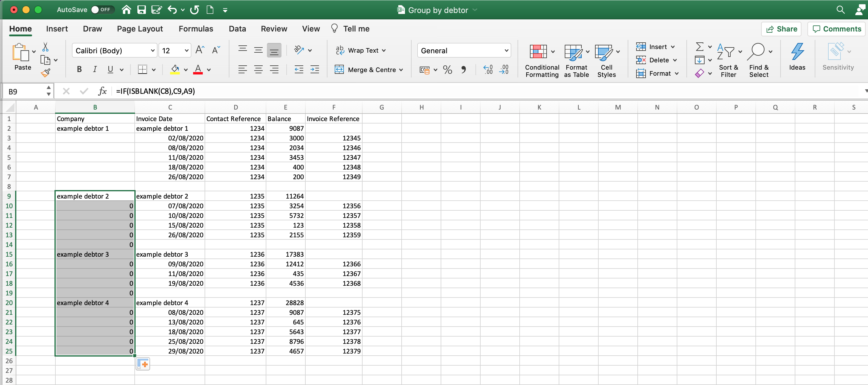Viewport: 868px width, 385px height.
Task: Click the Redo icon
Action: click(194, 10)
